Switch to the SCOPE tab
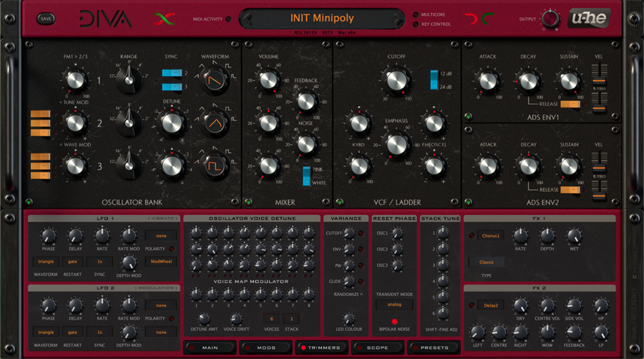The width and height of the screenshot is (644, 359). (378, 347)
